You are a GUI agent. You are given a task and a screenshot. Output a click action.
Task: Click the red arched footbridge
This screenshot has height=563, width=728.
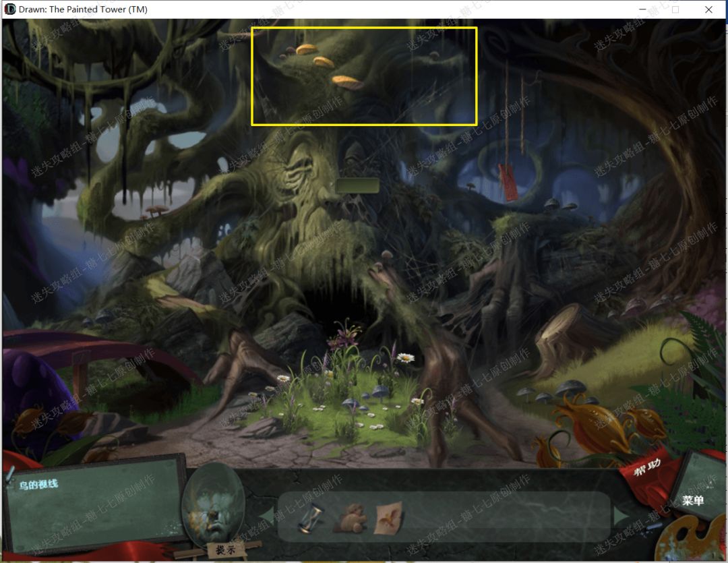tap(100, 355)
